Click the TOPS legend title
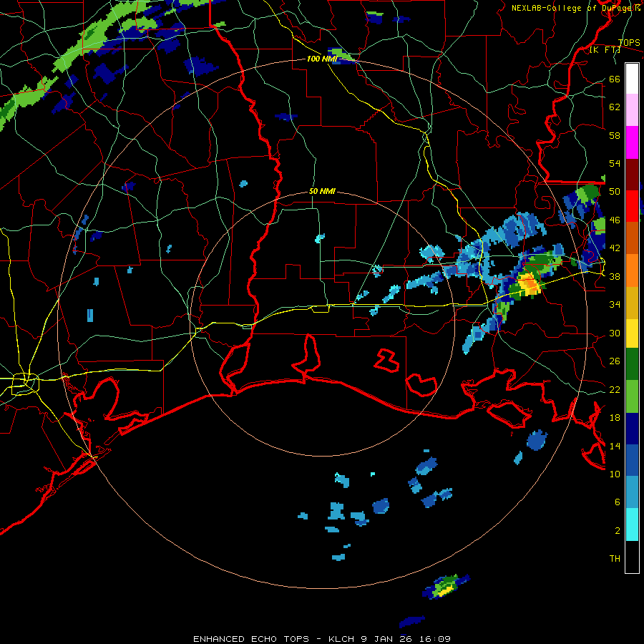This screenshot has width=644, height=644. (x=629, y=42)
